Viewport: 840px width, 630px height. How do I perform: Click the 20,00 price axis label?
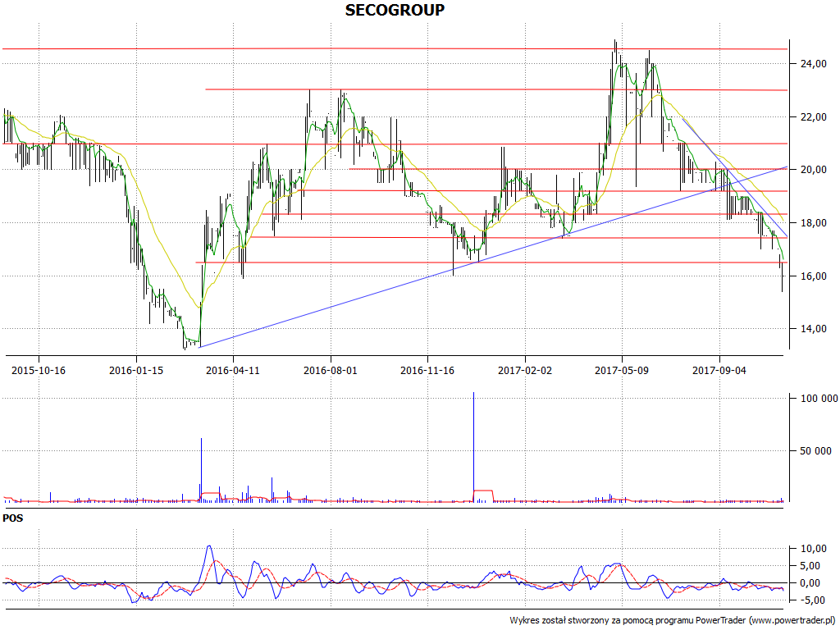(x=813, y=170)
